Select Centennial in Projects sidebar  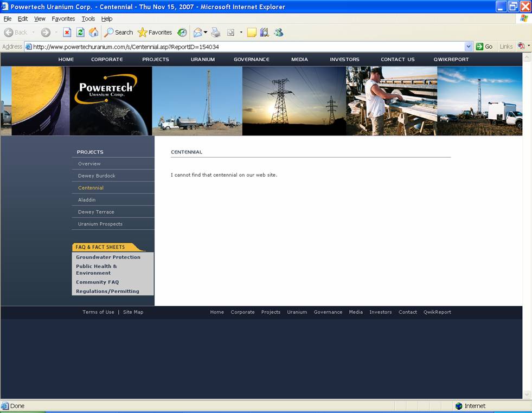click(91, 188)
